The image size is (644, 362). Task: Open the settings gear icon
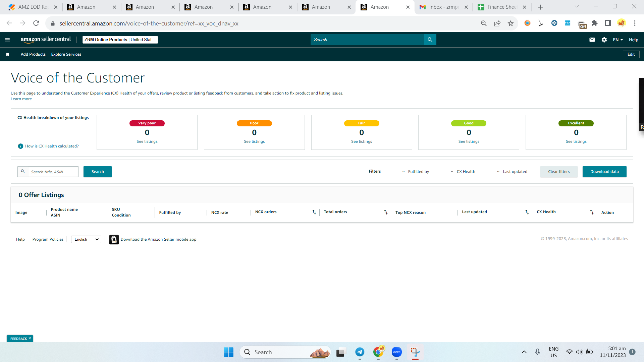(604, 40)
